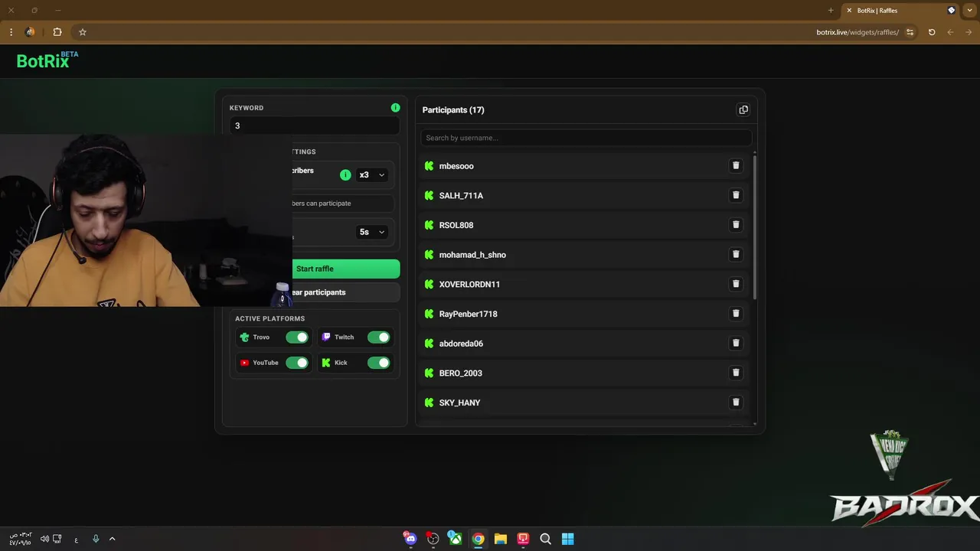Click the subscribers multiplier info icon
980x551 pixels.
point(345,174)
